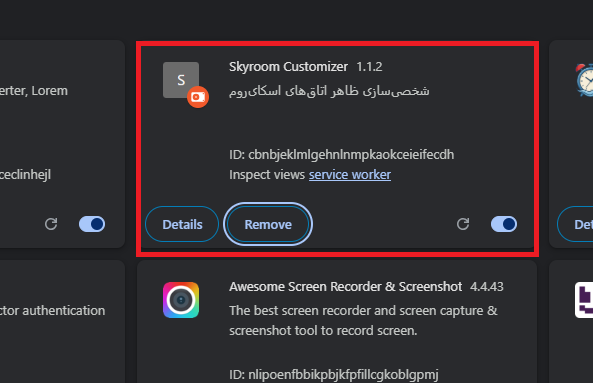593x383 pixels.
Task: Disable the Skyroom Customizer toggle
Action: (x=504, y=224)
